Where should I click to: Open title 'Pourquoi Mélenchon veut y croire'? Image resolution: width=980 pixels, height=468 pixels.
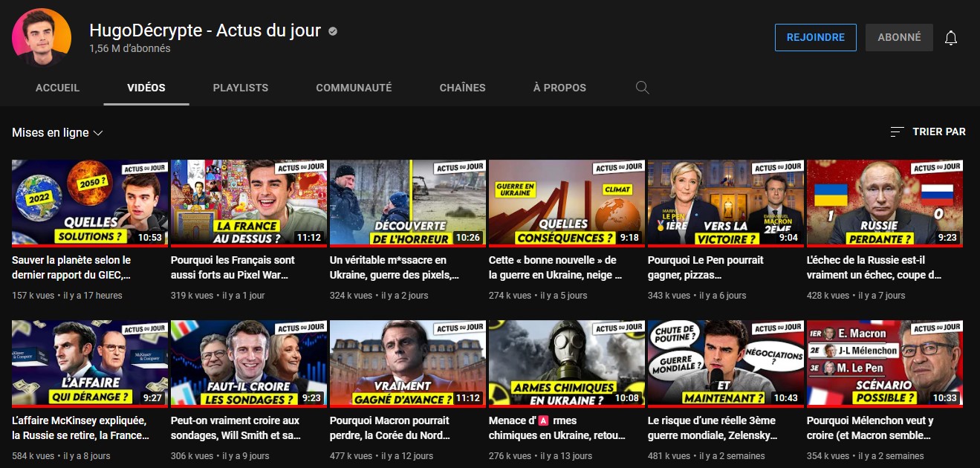click(x=869, y=428)
